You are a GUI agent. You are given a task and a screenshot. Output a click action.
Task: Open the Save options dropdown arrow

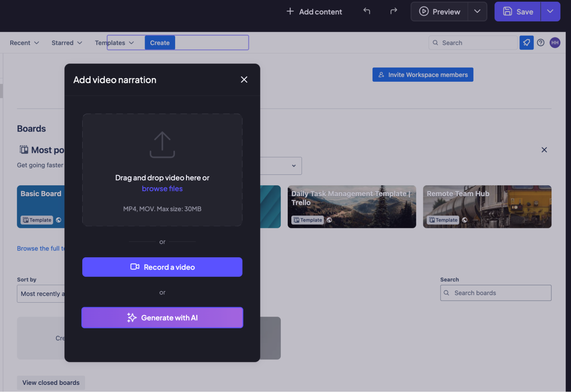coord(550,11)
